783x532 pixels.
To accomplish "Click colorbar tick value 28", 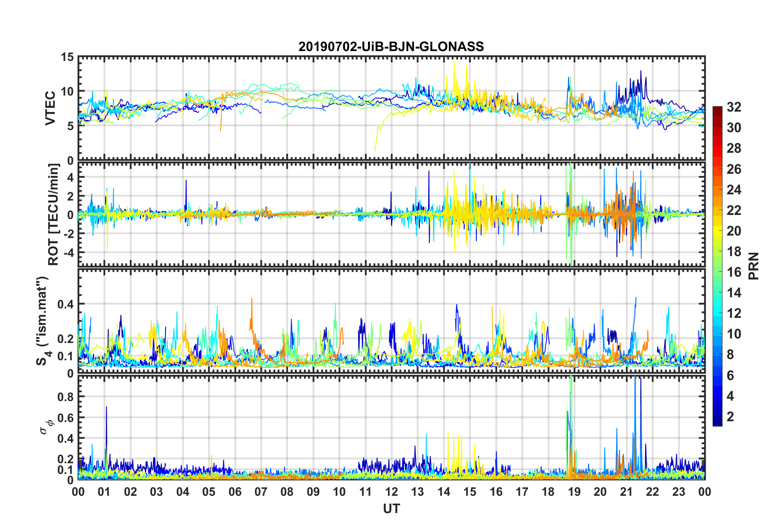I will click(x=734, y=148).
